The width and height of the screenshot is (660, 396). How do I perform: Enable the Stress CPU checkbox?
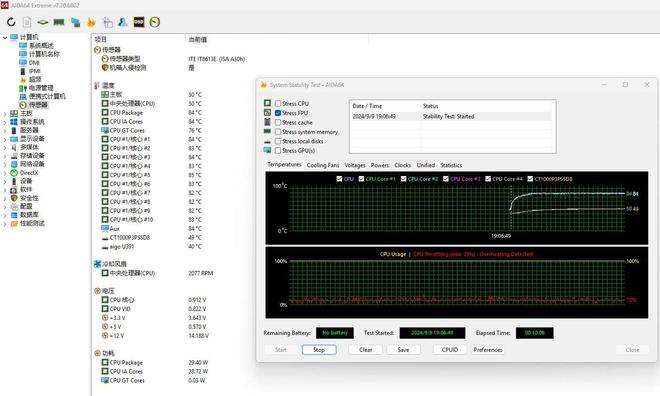pos(278,104)
